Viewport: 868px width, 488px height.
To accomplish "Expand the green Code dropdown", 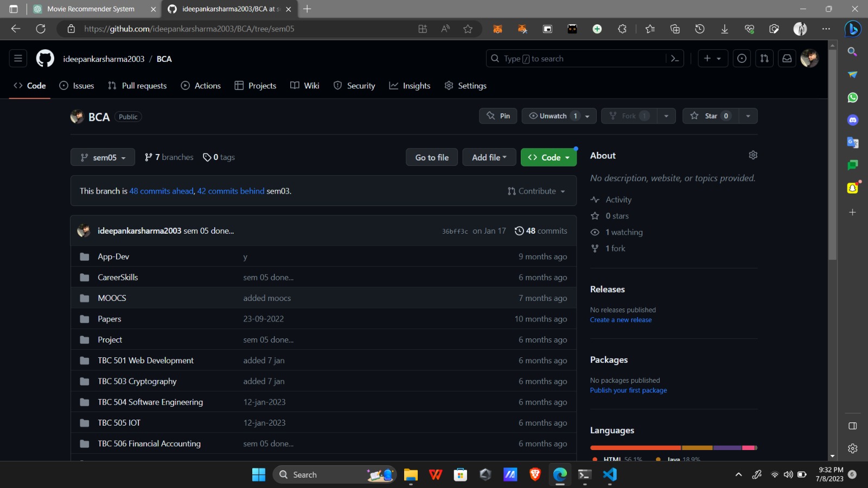I will (x=548, y=157).
